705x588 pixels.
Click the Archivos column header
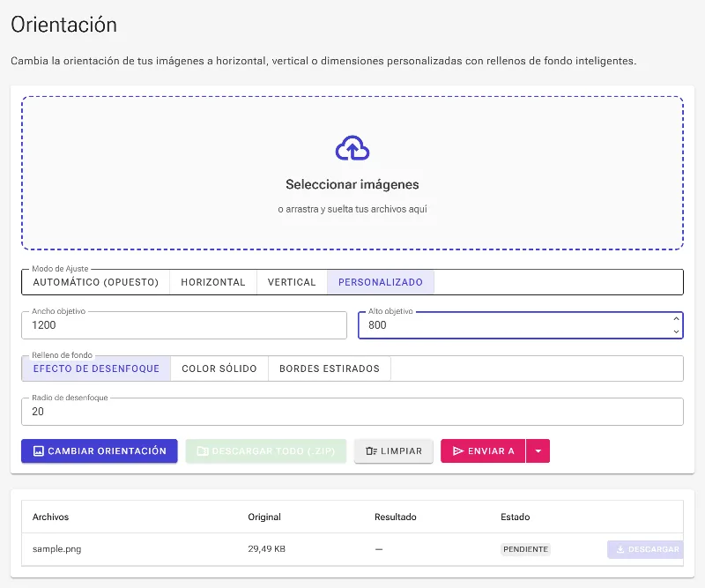point(50,517)
